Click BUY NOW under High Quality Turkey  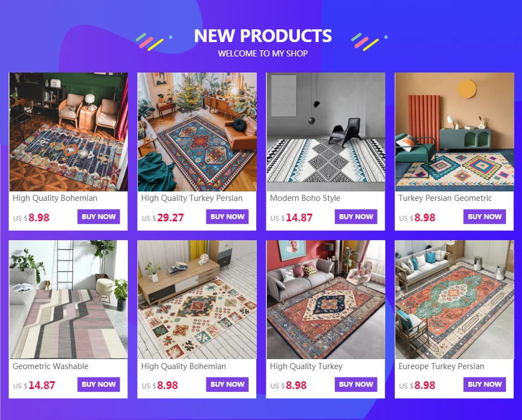356,385
